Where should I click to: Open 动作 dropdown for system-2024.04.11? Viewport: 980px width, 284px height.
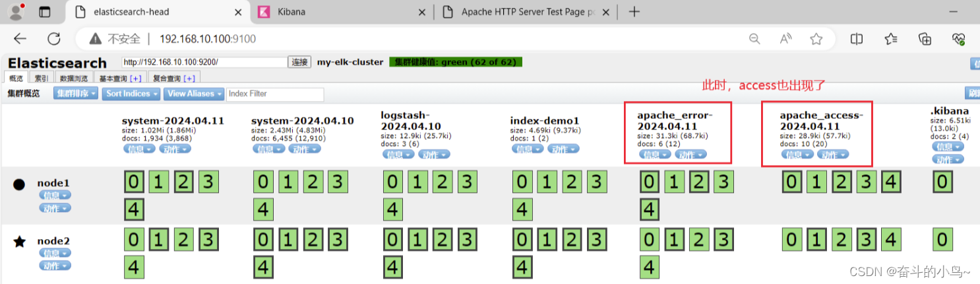click(175, 149)
